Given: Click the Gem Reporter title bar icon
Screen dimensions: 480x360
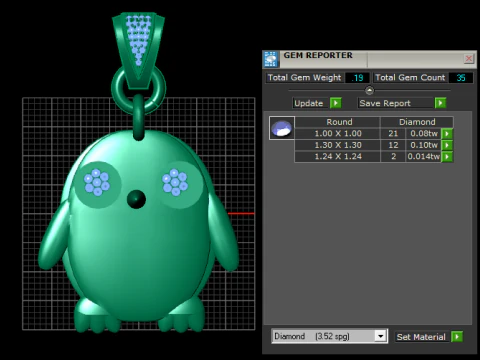Looking at the screenshot, I should pyautogui.click(x=270, y=59).
